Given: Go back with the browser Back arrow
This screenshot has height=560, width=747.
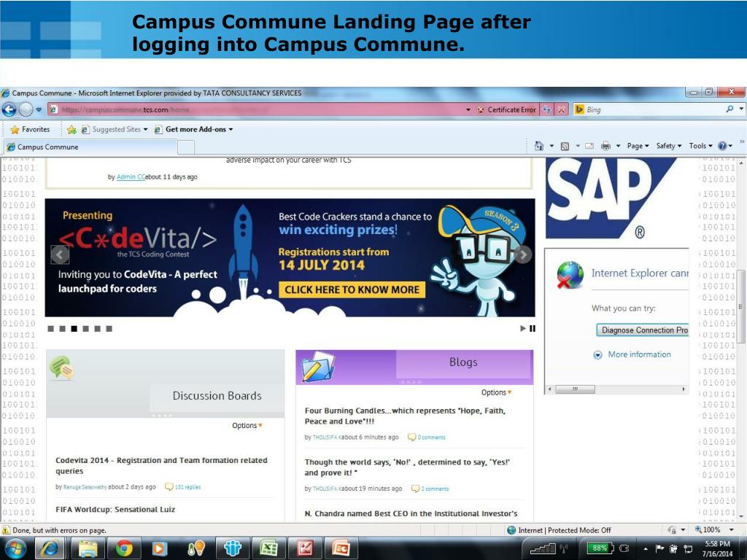Looking at the screenshot, I should (x=9, y=109).
